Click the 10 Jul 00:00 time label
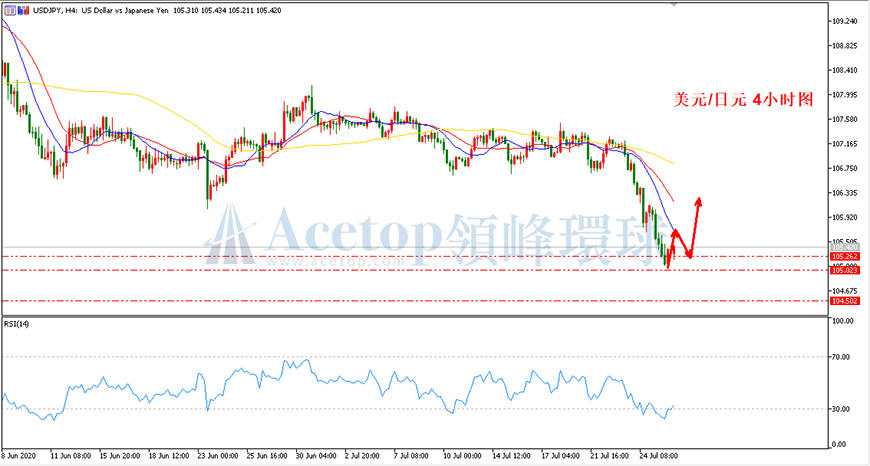 point(464,455)
